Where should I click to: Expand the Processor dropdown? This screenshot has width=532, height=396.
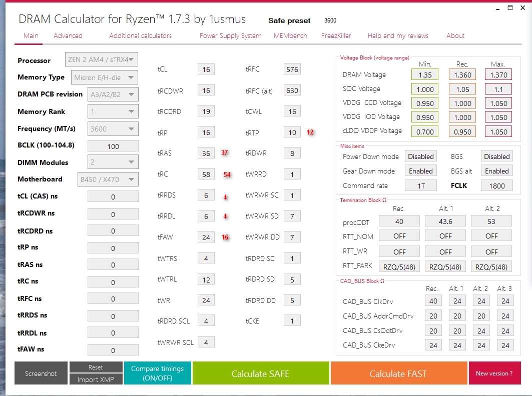pos(102,59)
